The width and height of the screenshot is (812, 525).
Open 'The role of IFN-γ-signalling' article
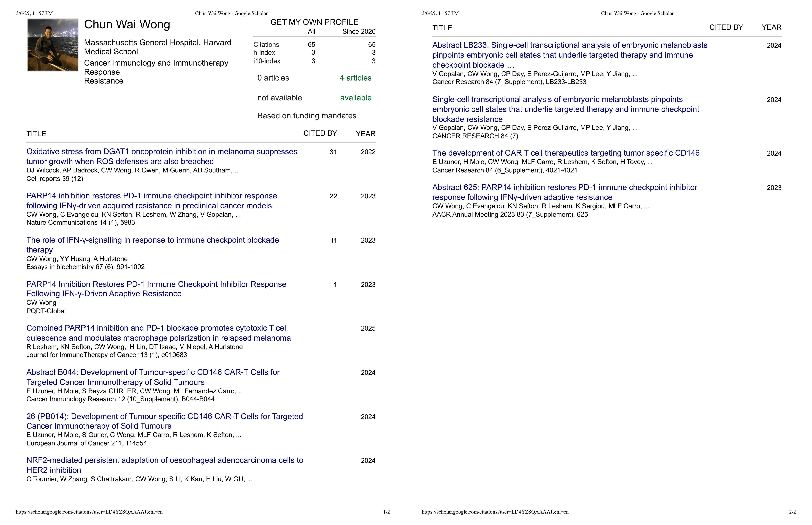click(153, 245)
